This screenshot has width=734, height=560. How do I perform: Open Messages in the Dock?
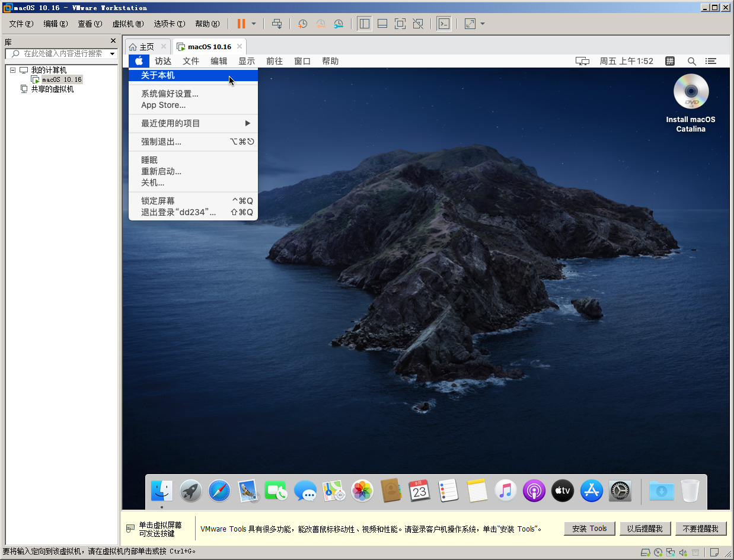point(305,491)
